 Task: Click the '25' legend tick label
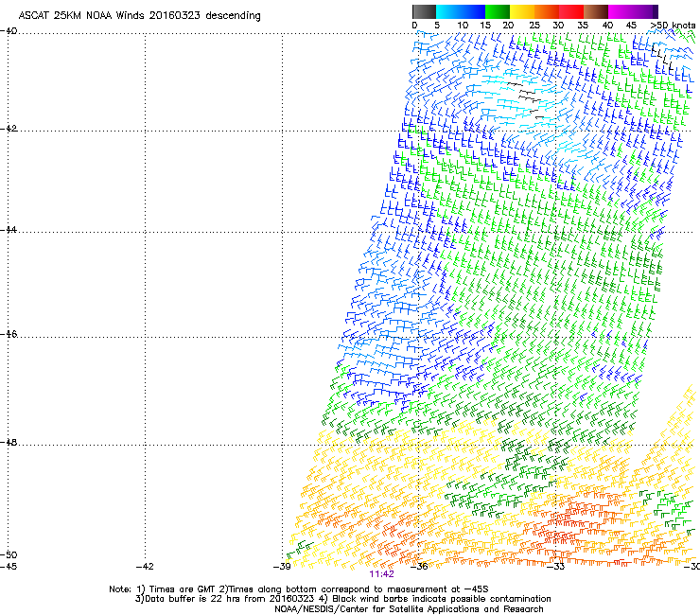pos(534,25)
